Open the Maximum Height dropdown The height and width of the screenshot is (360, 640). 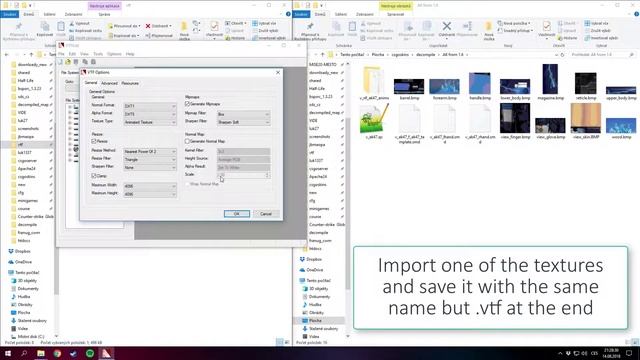[x=150, y=194]
